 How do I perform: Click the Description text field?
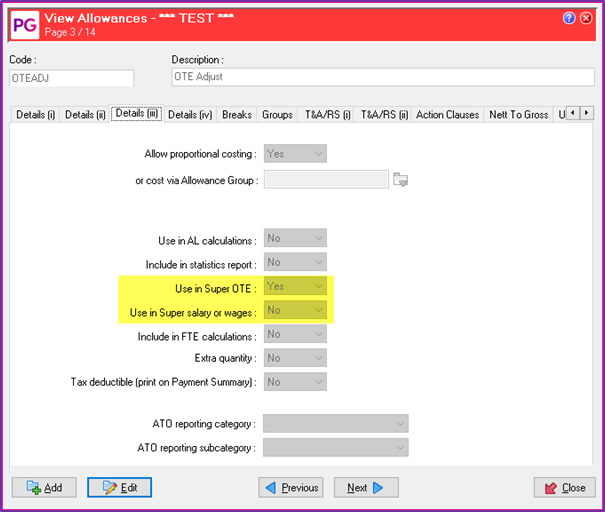click(383, 78)
